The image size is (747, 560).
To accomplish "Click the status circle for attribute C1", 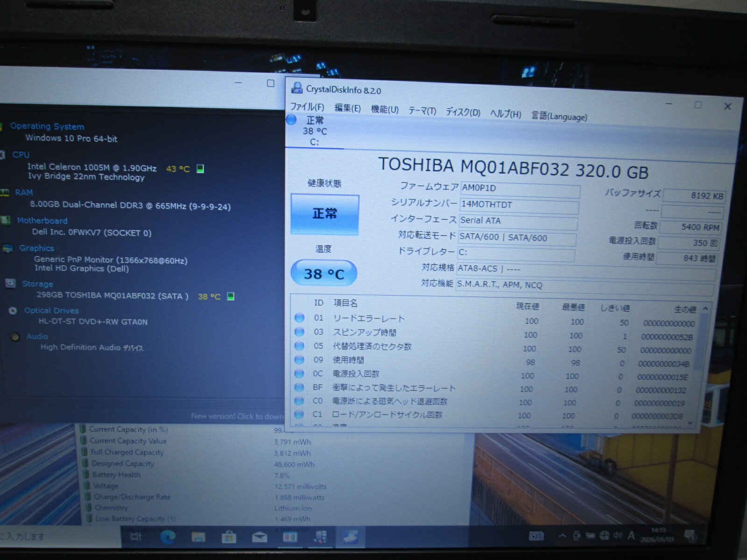I will 299,414.
